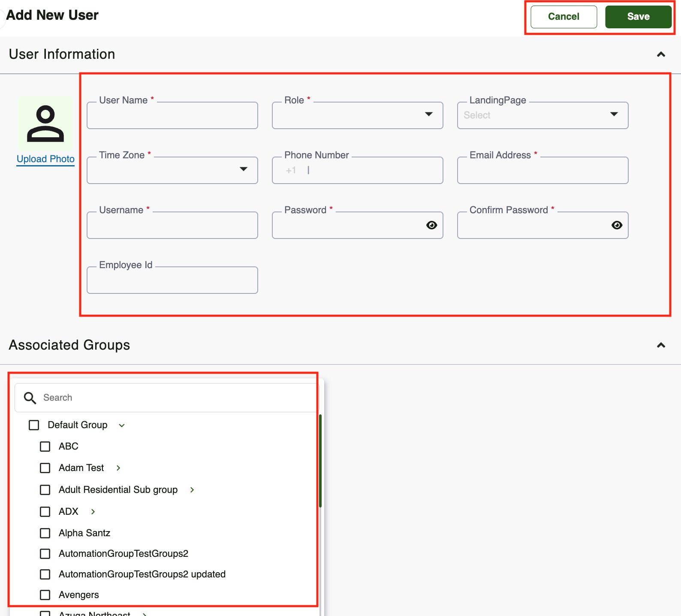Check the Adult Residential Sub group checkbox
This screenshot has width=681, height=616.
45,490
